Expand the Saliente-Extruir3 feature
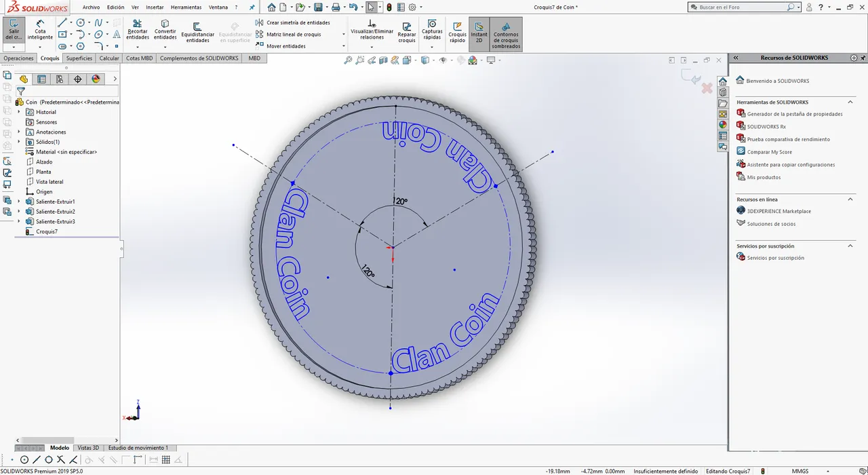This screenshot has width=868, height=475. [19, 221]
